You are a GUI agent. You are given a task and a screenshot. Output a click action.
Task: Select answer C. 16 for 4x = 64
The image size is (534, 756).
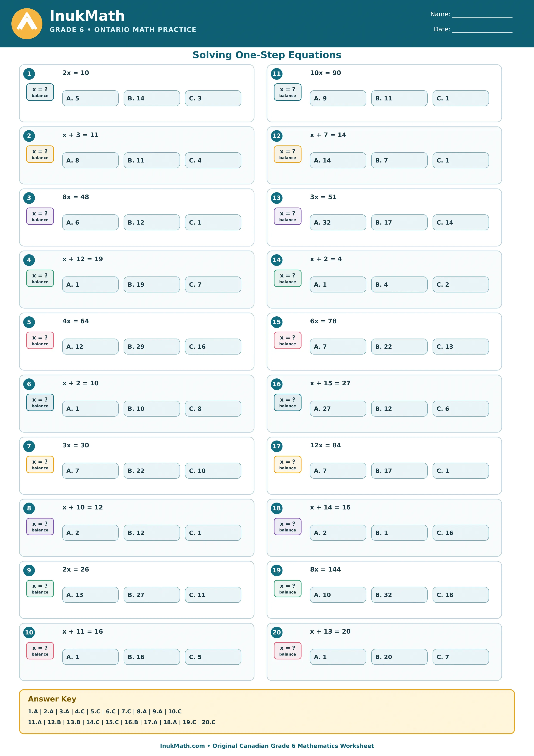[213, 347]
